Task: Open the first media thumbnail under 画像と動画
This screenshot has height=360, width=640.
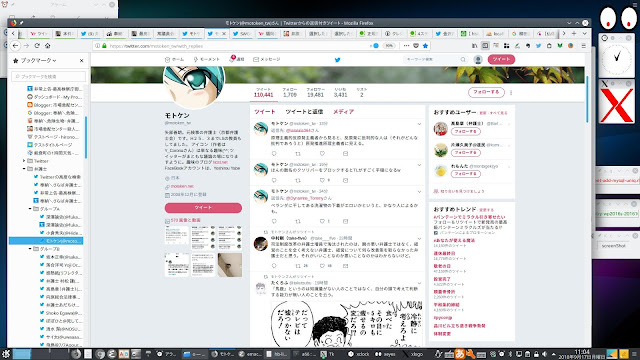Action: click(177, 237)
